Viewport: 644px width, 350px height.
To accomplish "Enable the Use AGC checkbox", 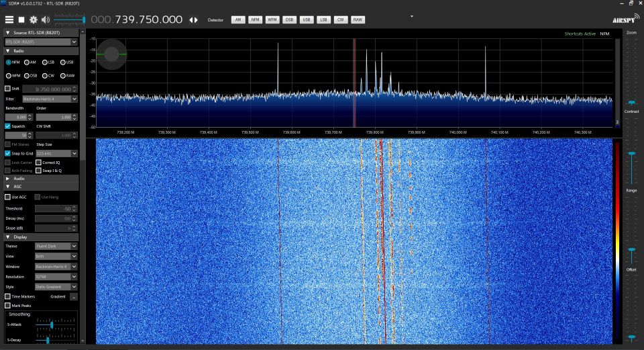I will point(8,197).
